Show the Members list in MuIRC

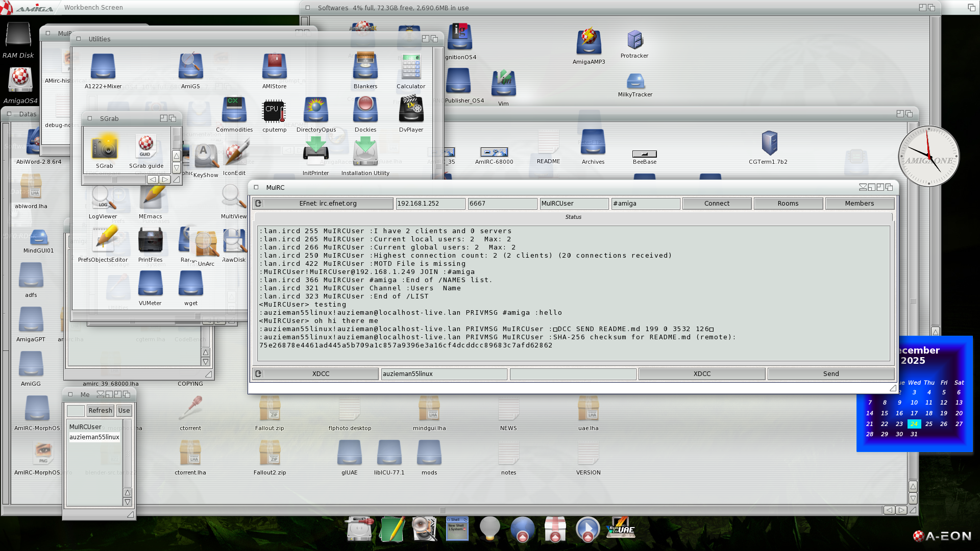click(x=860, y=204)
